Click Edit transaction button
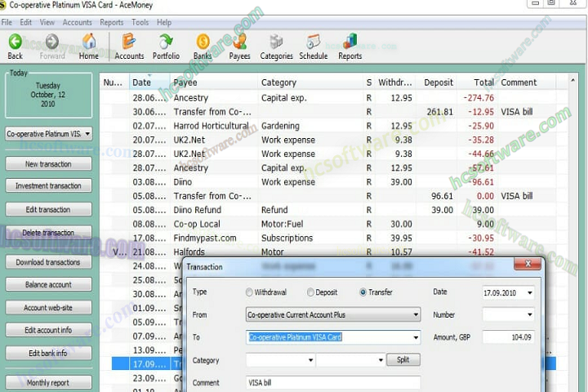This screenshot has width=588, height=392. (x=48, y=210)
